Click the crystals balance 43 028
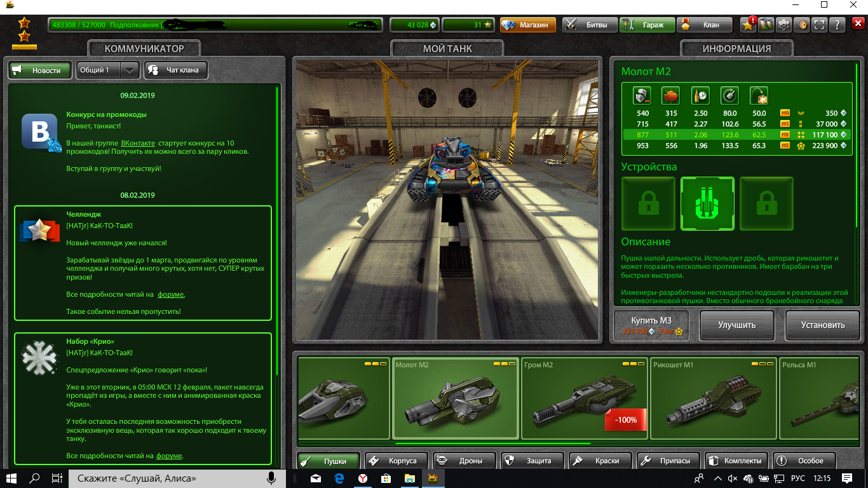The image size is (868, 488). [x=414, y=25]
